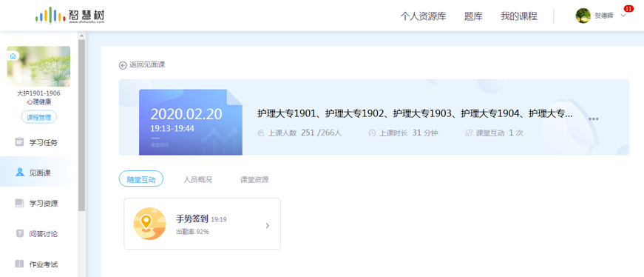The width and height of the screenshot is (644, 277).
Task: Click the 出勤率 92% text
Action: pyautogui.click(x=192, y=232)
